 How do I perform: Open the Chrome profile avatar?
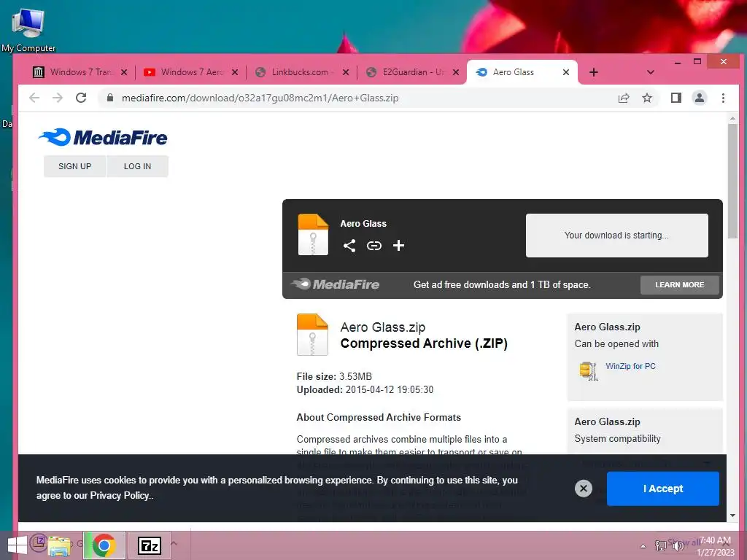[x=700, y=98]
